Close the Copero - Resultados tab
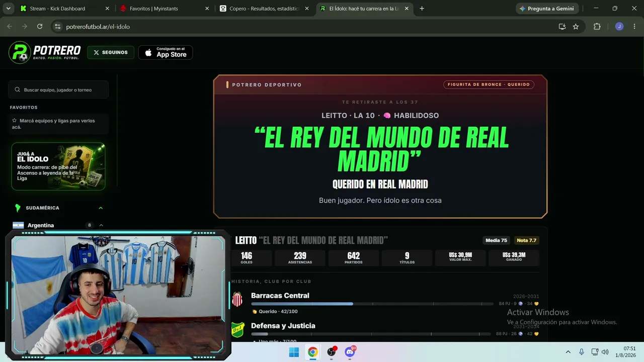This screenshot has width=644, height=362. pos(307,9)
